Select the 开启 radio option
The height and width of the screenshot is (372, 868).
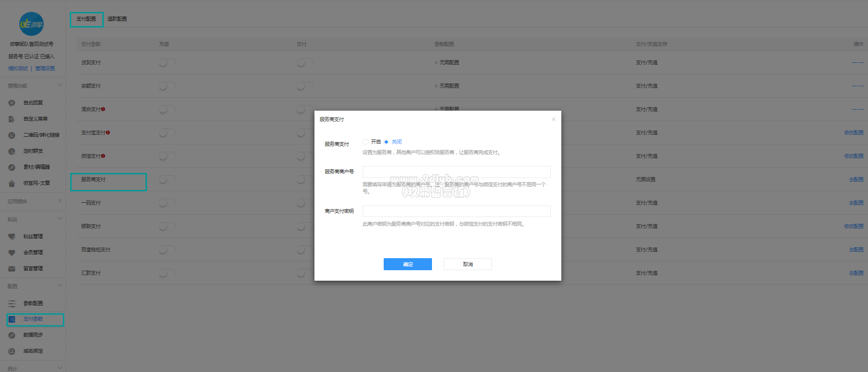[365, 142]
